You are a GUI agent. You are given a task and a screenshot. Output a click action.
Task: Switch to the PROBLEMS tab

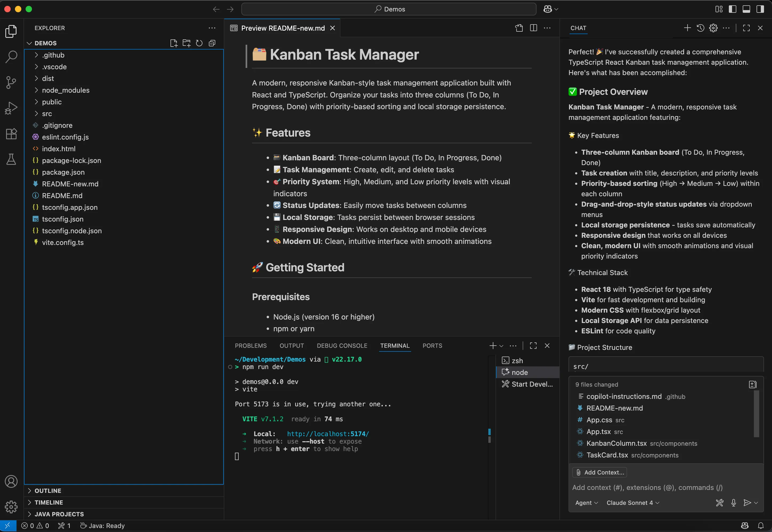[250, 346]
